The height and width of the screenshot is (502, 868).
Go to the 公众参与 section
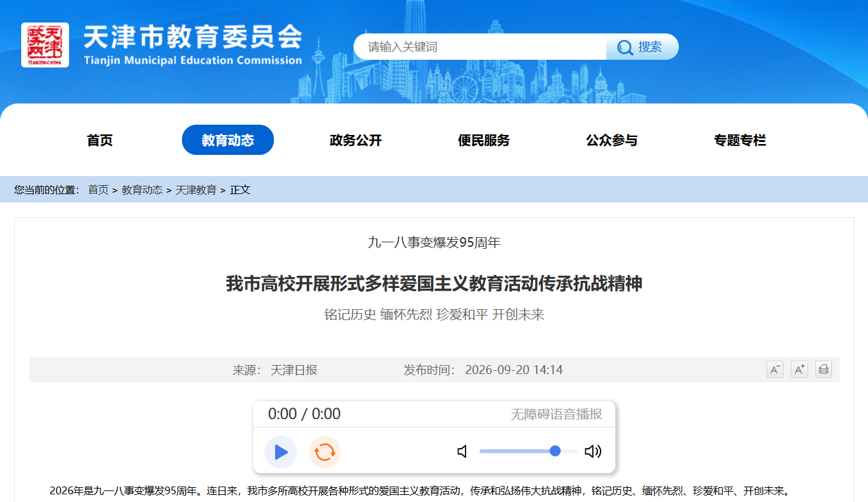coord(611,140)
